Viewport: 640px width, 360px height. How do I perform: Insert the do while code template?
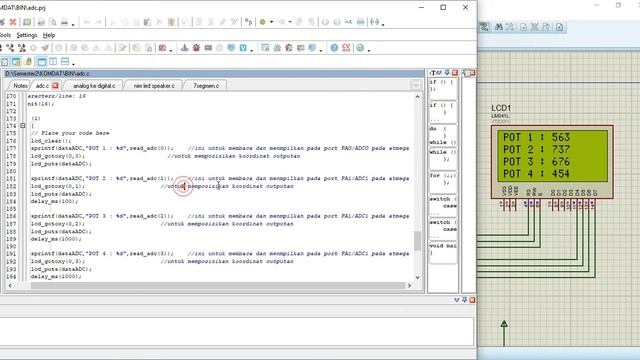442,135
